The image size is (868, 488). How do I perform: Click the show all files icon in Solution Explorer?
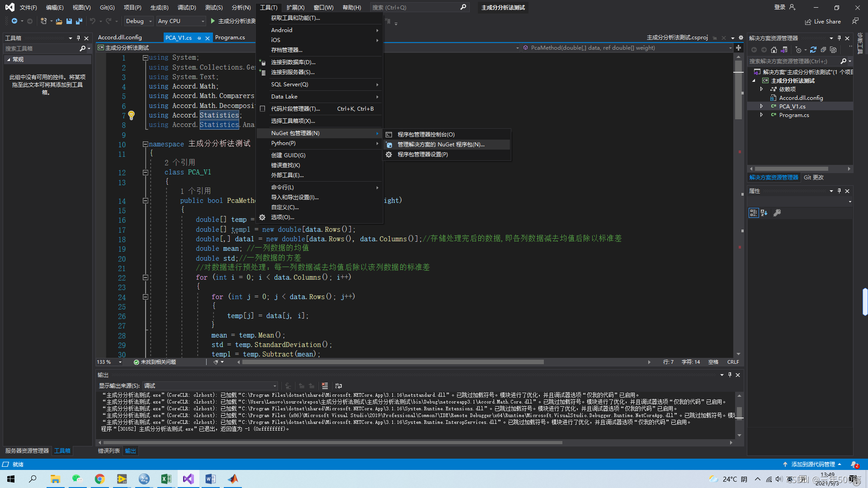[833, 50]
